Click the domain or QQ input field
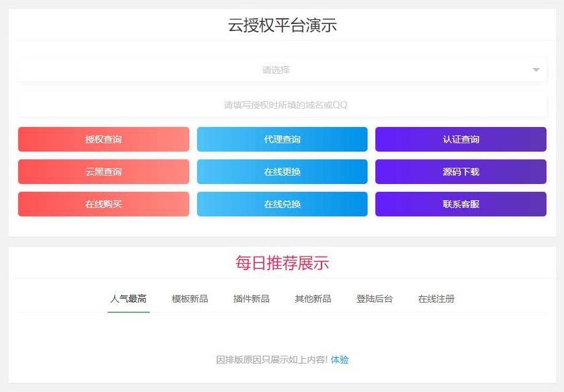Viewport: 564px width, 392px height. click(x=282, y=104)
